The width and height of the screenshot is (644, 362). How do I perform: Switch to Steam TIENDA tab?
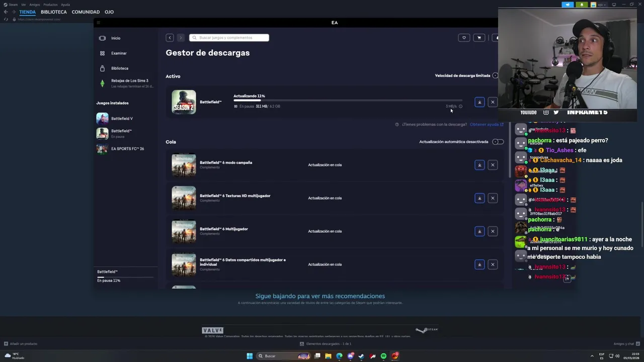(x=28, y=12)
